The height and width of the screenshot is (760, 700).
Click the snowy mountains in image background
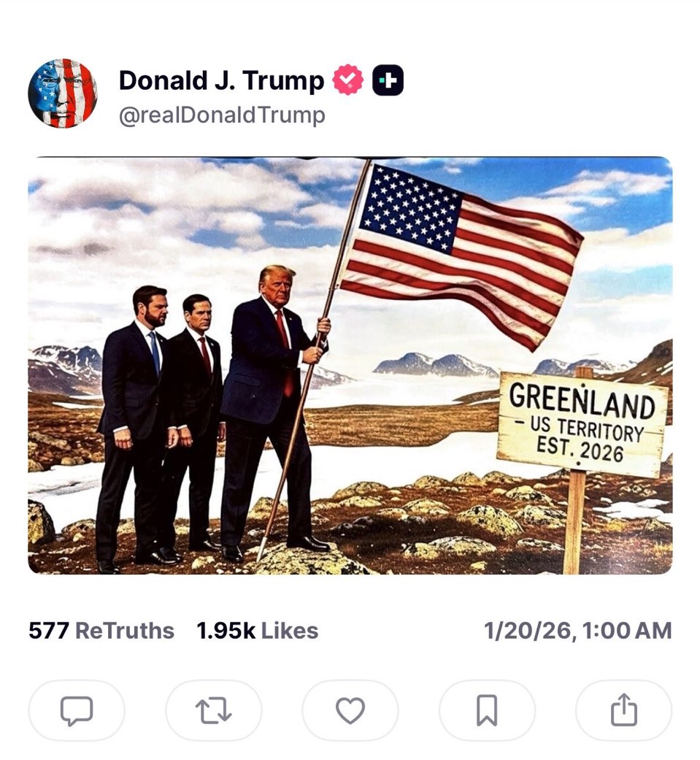(434, 366)
